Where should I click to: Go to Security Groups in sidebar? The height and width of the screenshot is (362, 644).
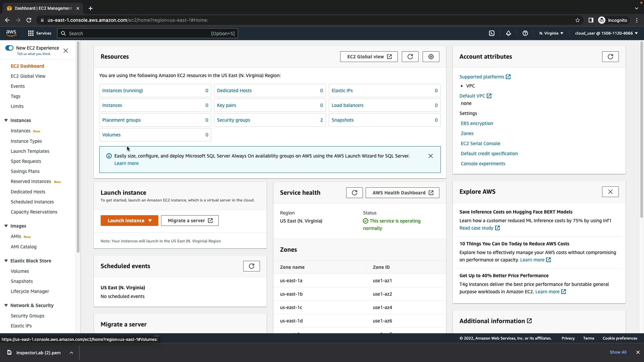coord(28,316)
